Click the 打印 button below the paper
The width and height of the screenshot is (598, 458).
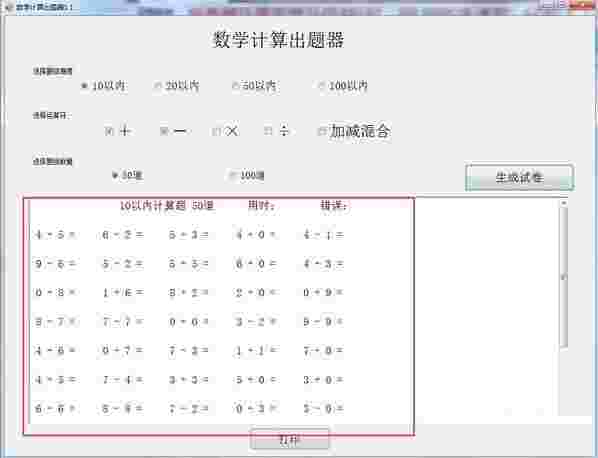pos(289,440)
